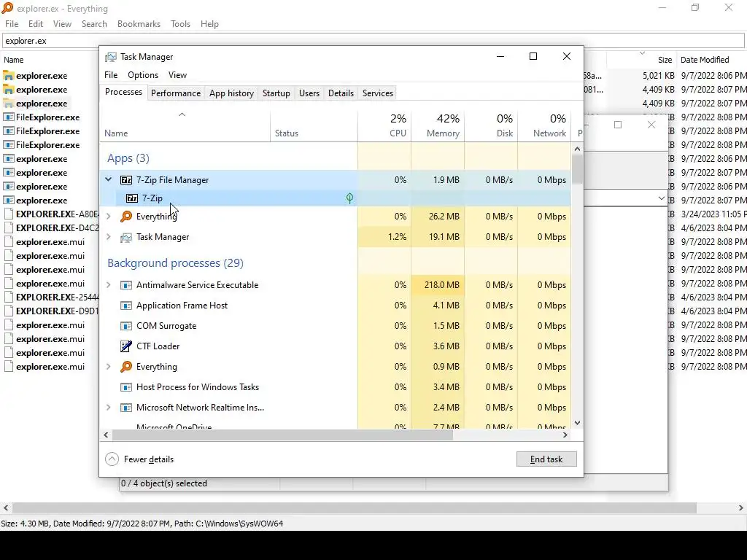Click the 218.0 MB memory value

click(x=442, y=285)
